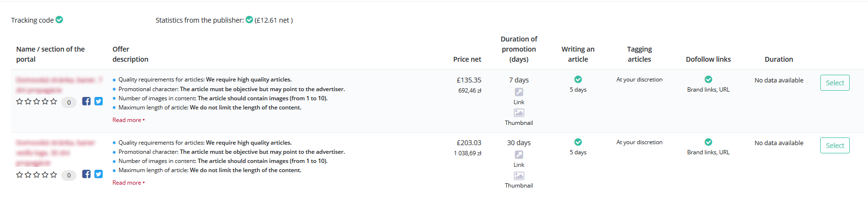
Task: Click the Dofollow links column header
Action: [x=708, y=59]
